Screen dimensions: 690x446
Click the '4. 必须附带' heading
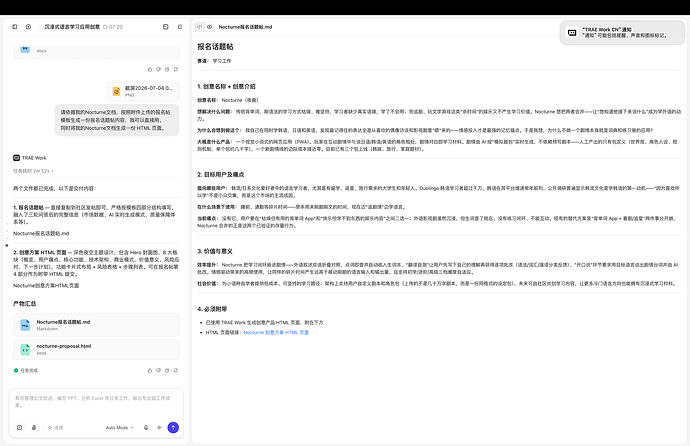(212, 309)
